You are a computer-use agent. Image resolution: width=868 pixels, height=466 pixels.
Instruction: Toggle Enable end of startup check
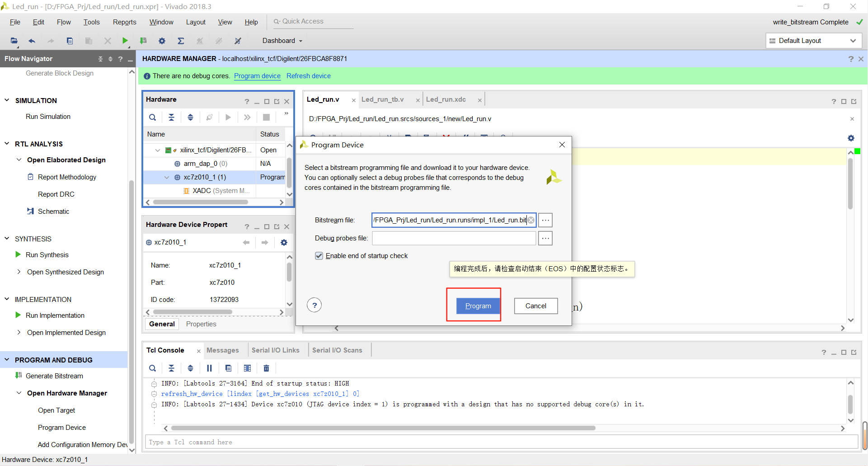pos(319,256)
